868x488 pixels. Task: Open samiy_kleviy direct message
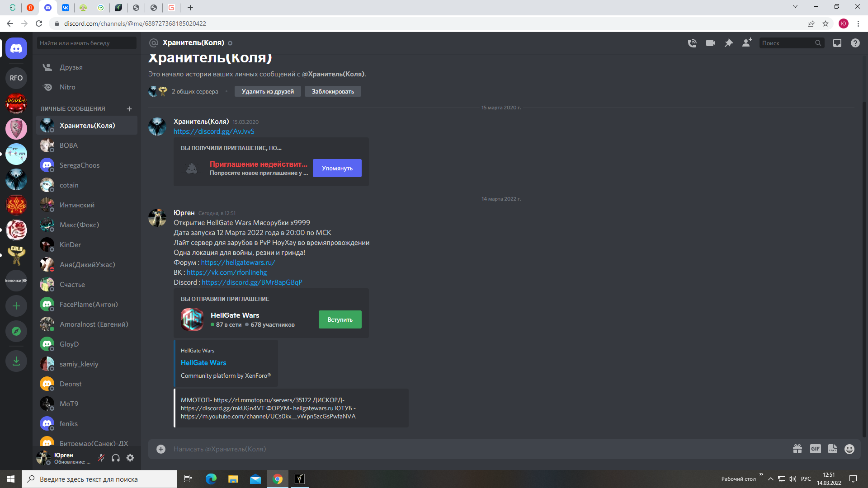(87, 364)
